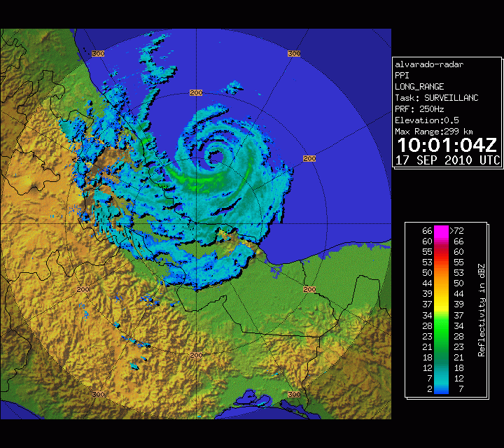Click the "10:01:04Z" timestamp
Image resolution: width=504 pixels, height=448 pixels.
(x=447, y=146)
